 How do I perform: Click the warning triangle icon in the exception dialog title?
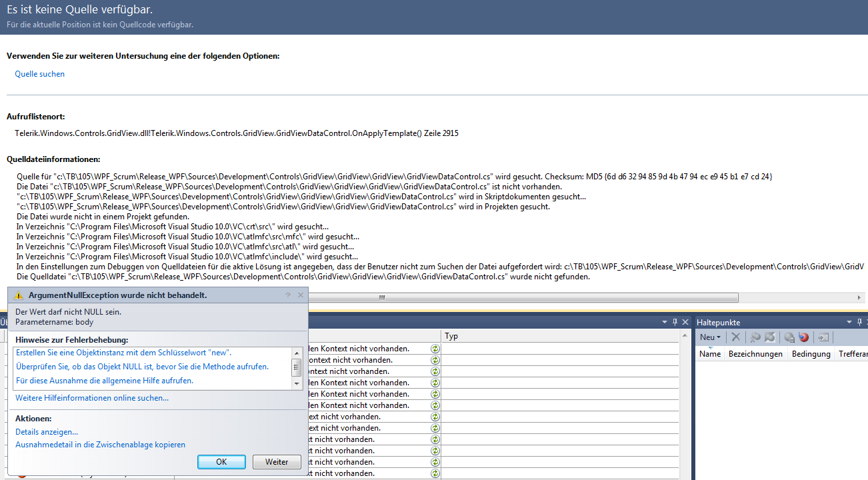[19, 295]
